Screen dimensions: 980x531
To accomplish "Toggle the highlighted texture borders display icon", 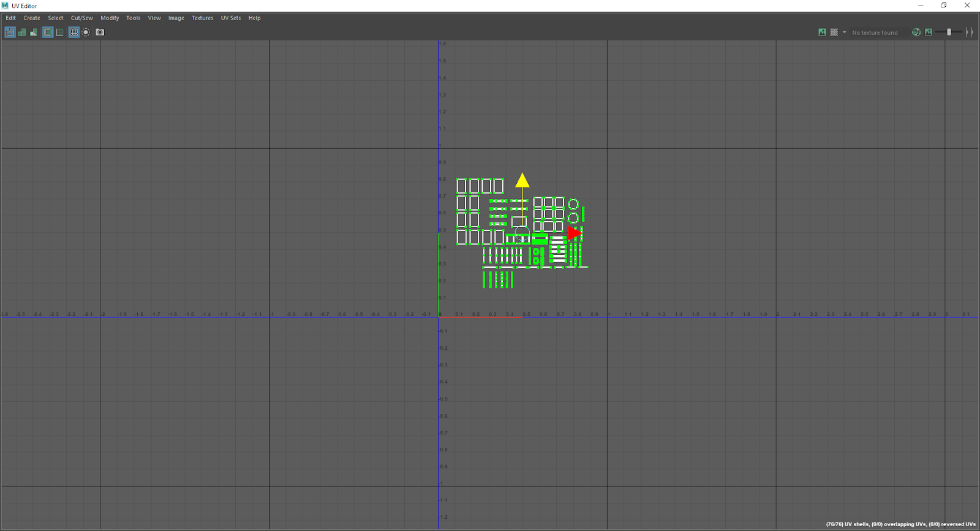I will [x=48, y=32].
